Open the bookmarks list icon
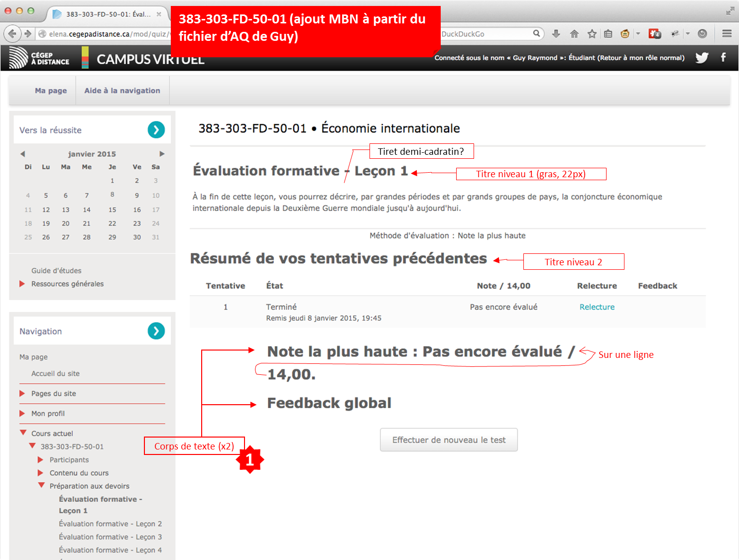Viewport: 739px width, 560px height. pyautogui.click(x=608, y=34)
